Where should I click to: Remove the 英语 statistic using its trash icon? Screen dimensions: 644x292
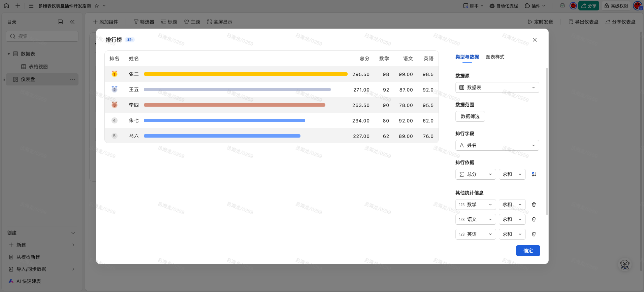[x=534, y=234]
